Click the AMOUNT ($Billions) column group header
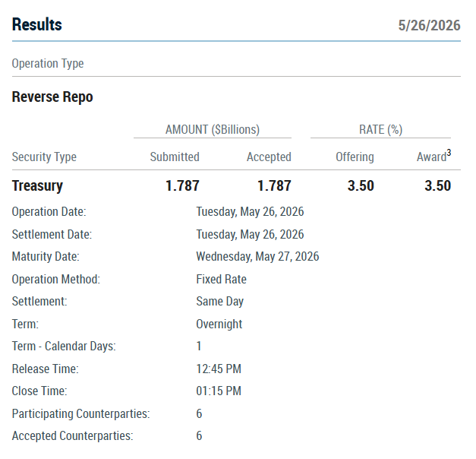The height and width of the screenshot is (459, 476). point(213,129)
